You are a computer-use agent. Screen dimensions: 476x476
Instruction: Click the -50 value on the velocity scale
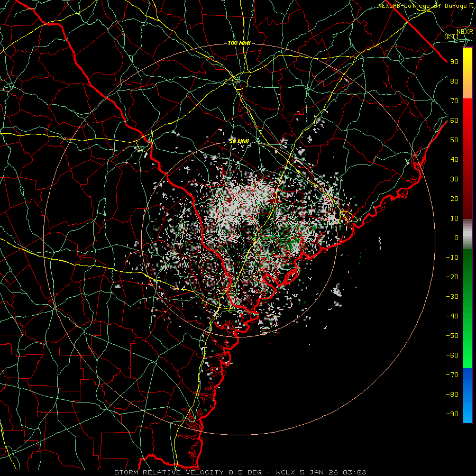(x=452, y=336)
